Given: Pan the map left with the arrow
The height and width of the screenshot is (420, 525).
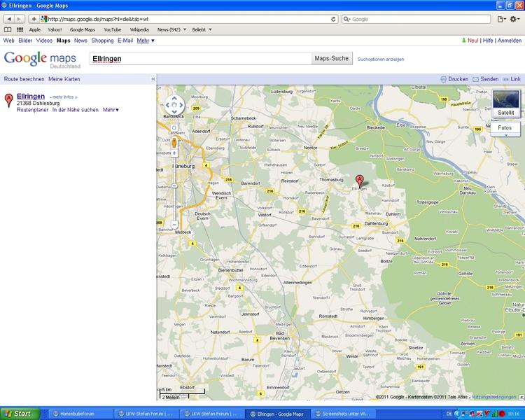Looking at the screenshot, I should (167, 105).
